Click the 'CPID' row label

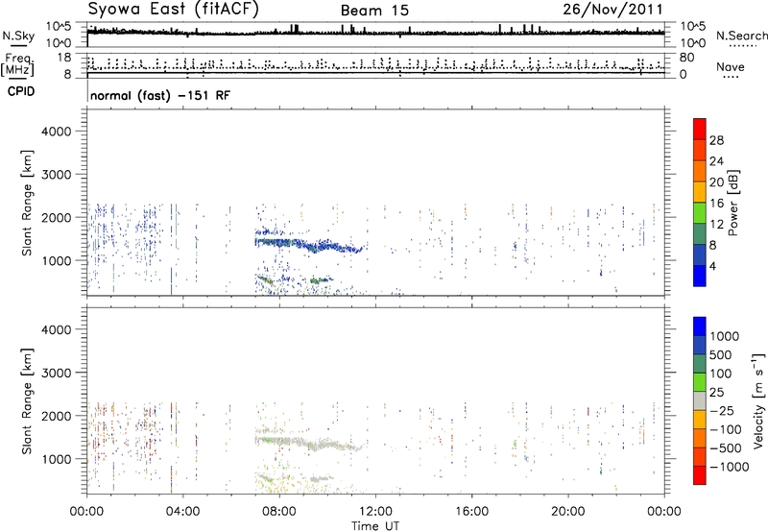pos(21,91)
